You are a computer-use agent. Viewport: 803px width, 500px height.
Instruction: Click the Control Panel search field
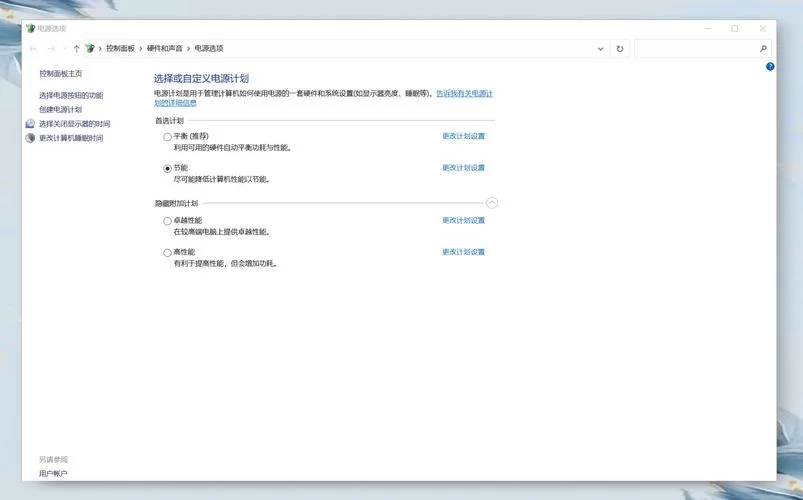click(x=696, y=48)
